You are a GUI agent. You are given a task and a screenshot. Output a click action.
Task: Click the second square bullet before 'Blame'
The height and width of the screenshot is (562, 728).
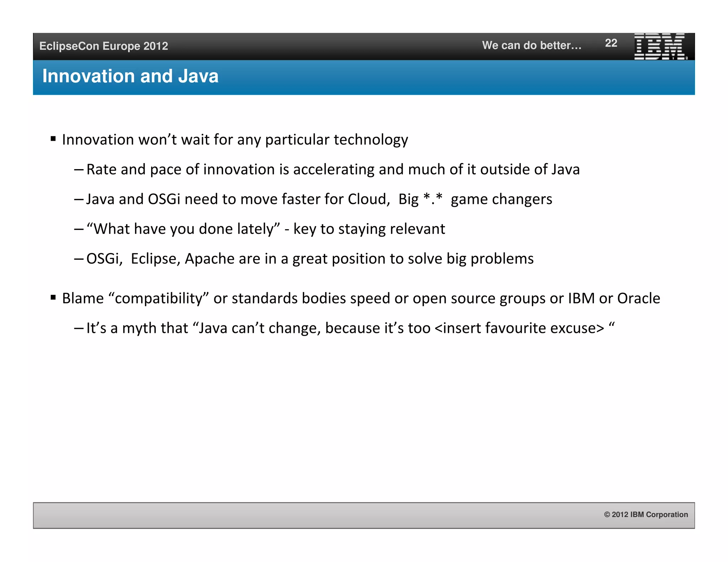53,297
